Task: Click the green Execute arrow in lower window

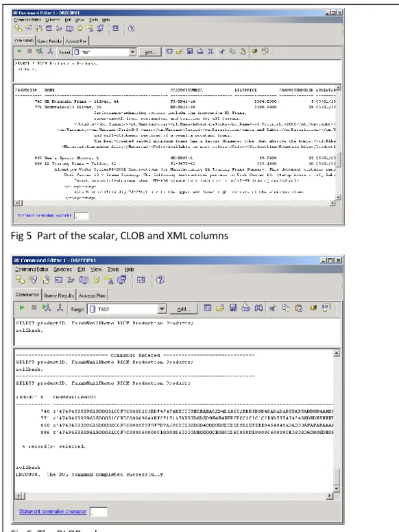Action: [22, 308]
